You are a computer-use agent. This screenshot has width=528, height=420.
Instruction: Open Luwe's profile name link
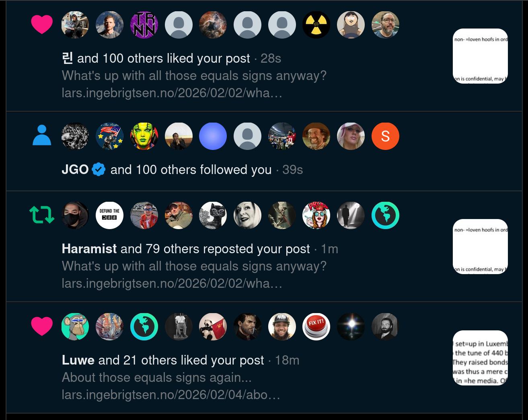pyautogui.click(x=78, y=360)
